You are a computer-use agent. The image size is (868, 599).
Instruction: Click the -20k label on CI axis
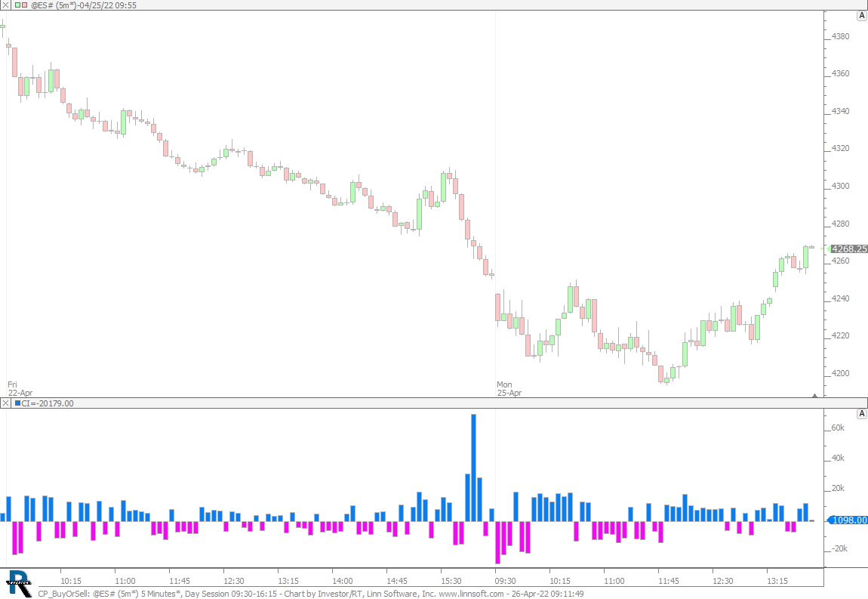pyautogui.click(x=839, y=548)
